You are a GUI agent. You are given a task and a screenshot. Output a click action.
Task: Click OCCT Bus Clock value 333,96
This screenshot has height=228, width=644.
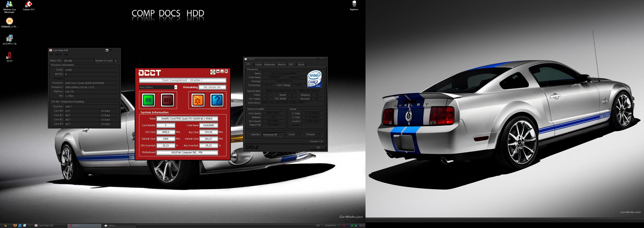[208, 132]
